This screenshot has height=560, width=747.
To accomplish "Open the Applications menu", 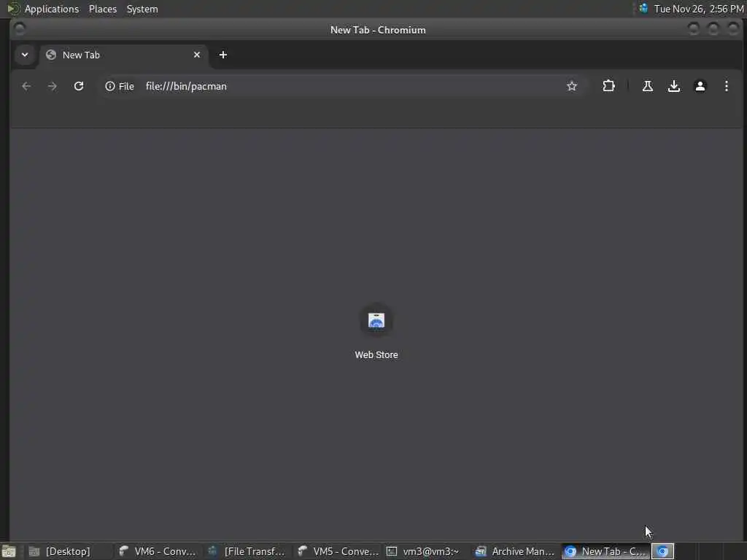I will [52, 9].
